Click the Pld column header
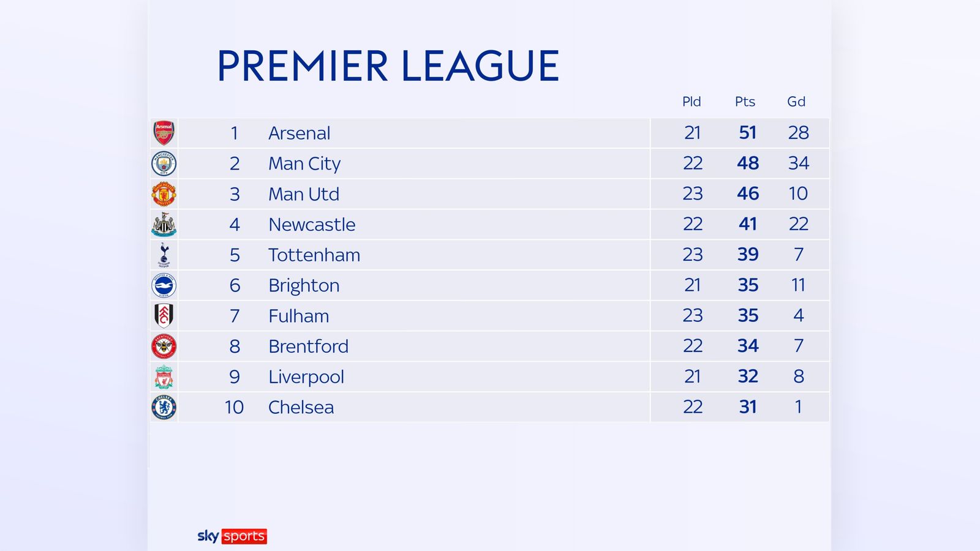This screenshot has width=980, height=551. pyautogui.click(x=692, y=102)
